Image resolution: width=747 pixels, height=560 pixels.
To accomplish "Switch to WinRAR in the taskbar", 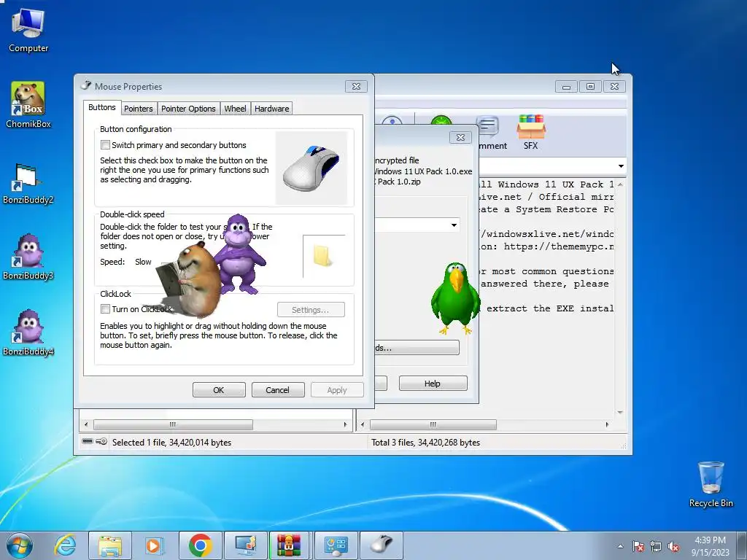I will 289,545.
